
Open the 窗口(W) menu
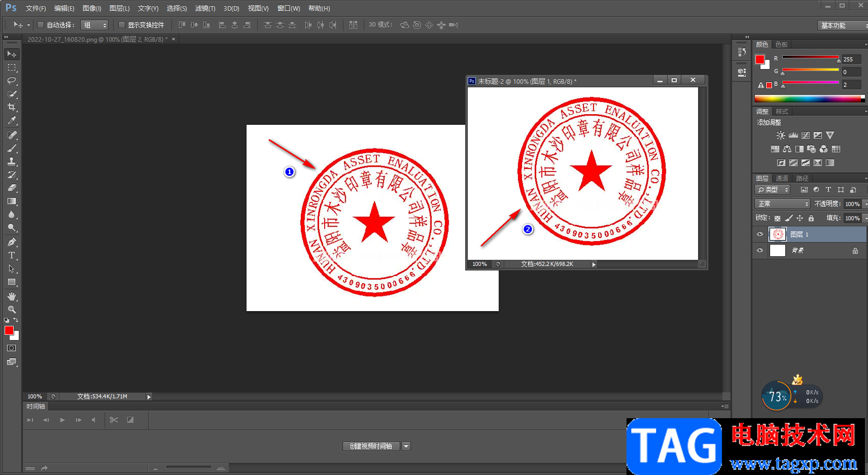pos(289,9)
